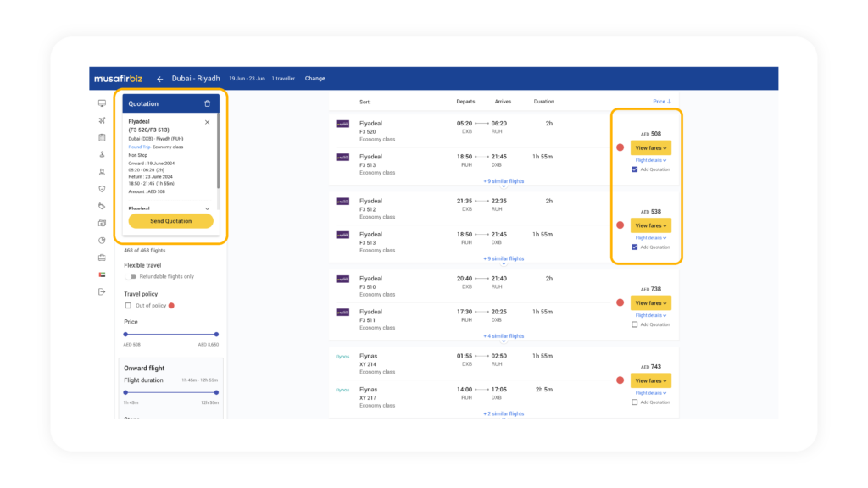
Task: Click the Flyadeal logo for flight F3 520
Action: (342, 124)
